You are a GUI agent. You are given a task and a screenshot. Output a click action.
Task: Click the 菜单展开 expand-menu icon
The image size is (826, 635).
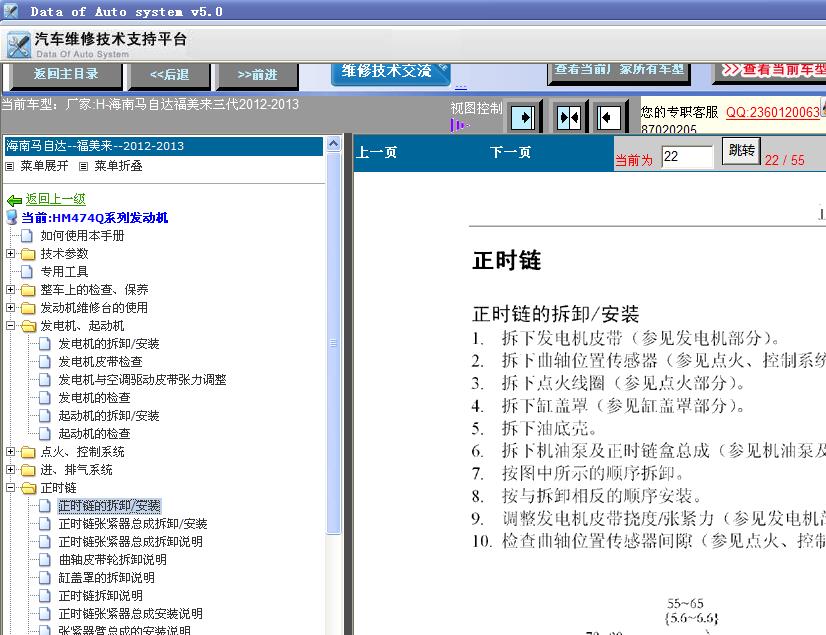point(9,167)
